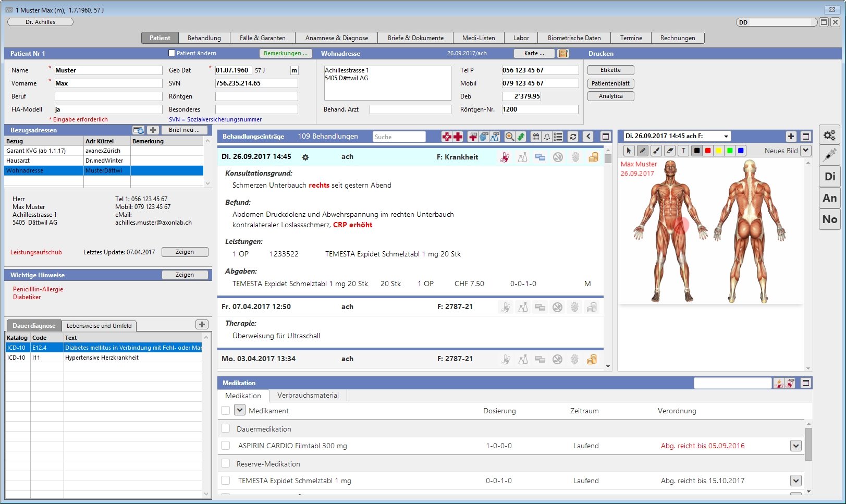This screenshot has width=846, height=504.
Task: Check the TEMESTA Expidet medication checkbox
Action: click(225, 481)
